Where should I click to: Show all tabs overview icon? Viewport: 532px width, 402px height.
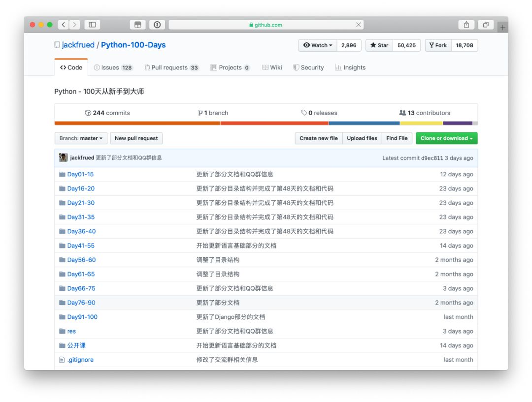coord(486,25)
